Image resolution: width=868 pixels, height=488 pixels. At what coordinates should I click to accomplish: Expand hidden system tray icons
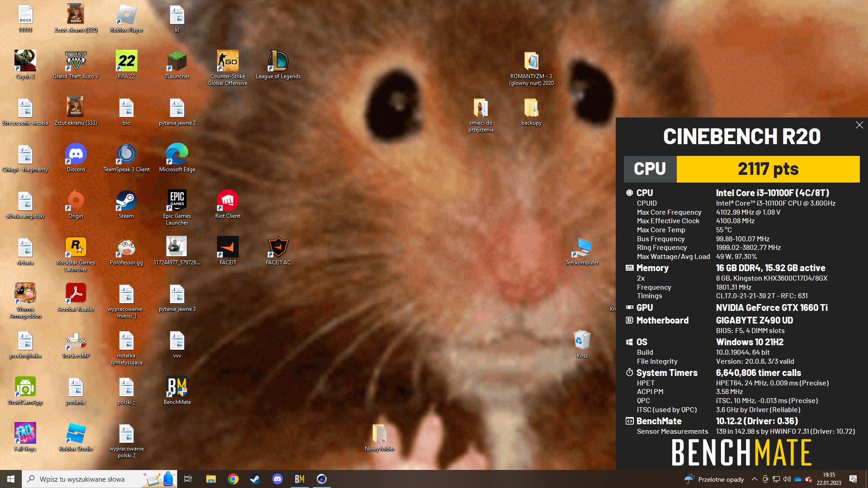[754, 479]
